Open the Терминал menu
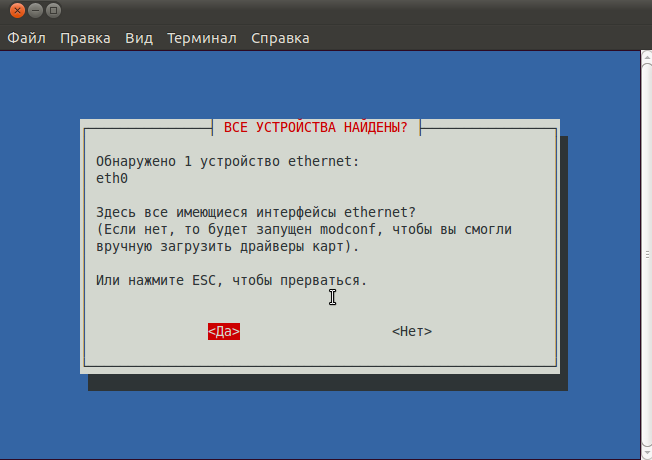Viewport: 652px width, 460px height. 202,38
